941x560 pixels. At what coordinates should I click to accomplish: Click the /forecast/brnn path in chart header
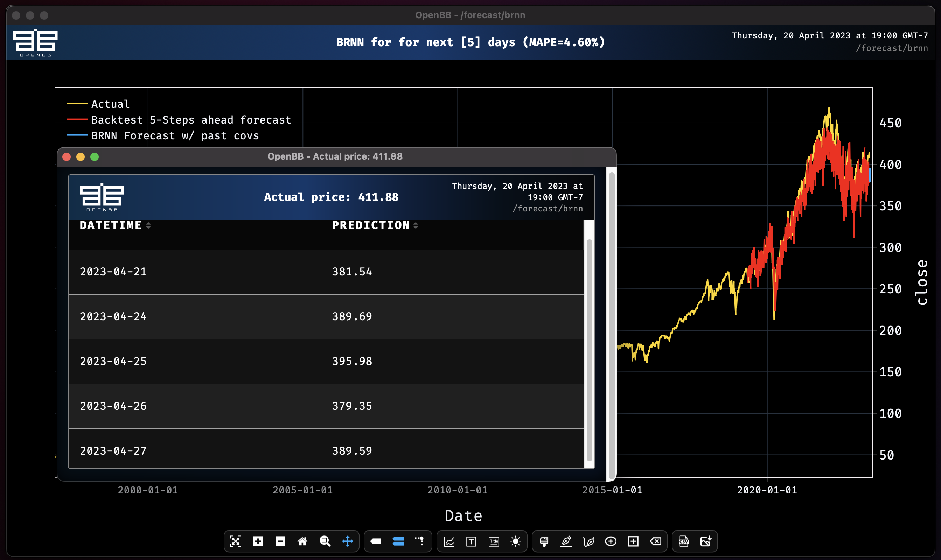tap(892, 48)
